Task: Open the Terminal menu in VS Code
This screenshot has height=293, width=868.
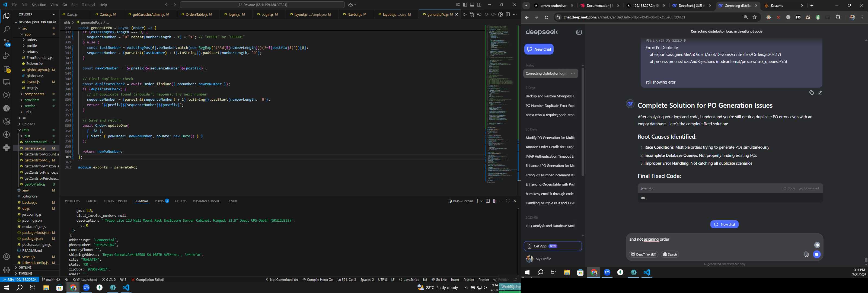Action: (x=88, y=5)
